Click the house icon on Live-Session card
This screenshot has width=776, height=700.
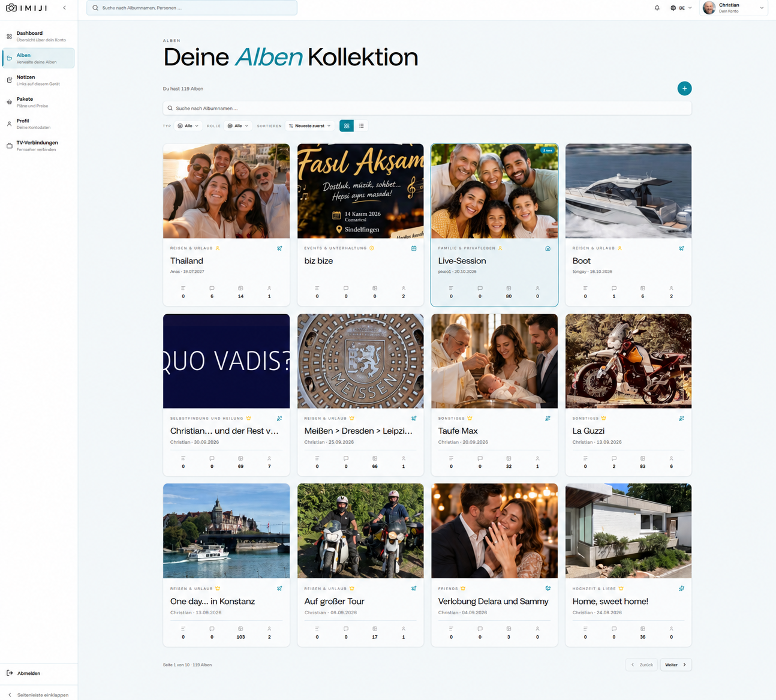point(548,248)
